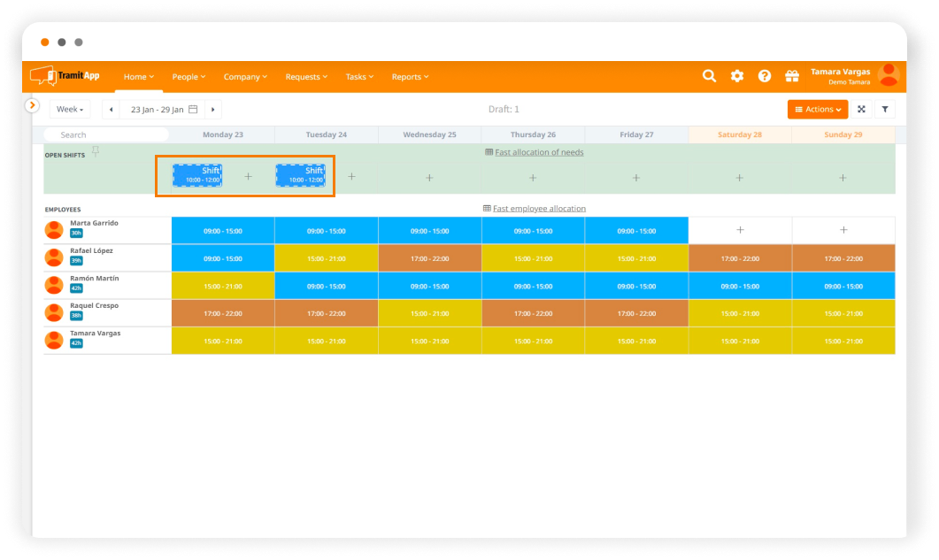939x560 pixels.
Task: Open the Actions dropdown button
Action: pyautogui.click(x=817, y=110)
